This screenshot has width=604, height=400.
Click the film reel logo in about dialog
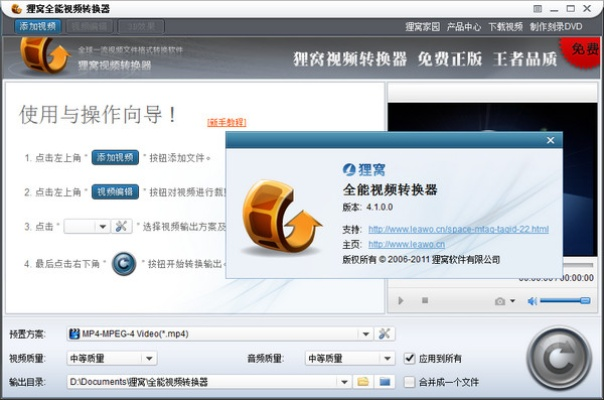point(282,217)
